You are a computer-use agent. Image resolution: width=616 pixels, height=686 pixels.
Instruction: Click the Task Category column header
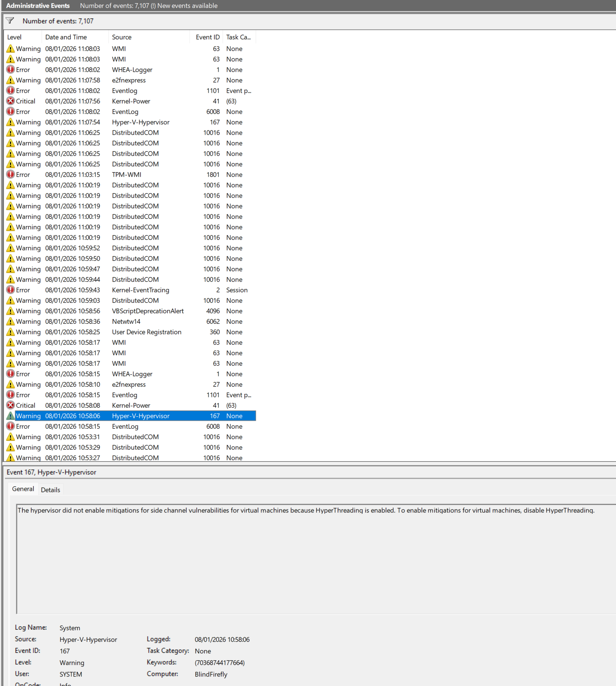239,37
